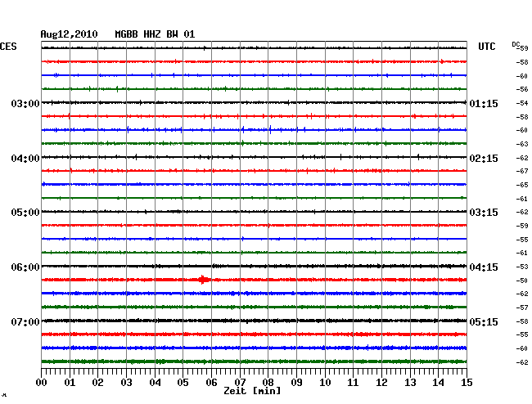Click x-axis minute tick label 14
This screenshot has height=404, width=532.
[x=438, y=382]
